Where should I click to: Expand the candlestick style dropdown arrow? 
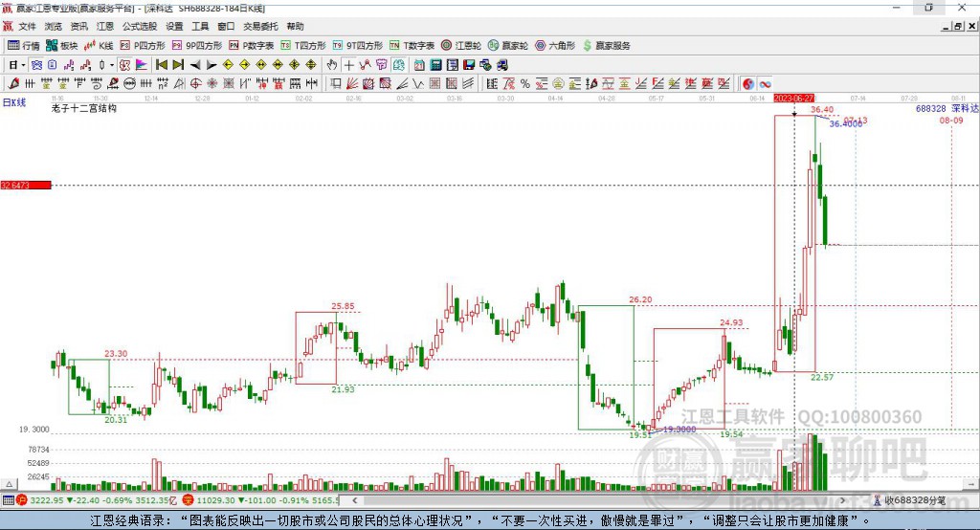point(112,65)
